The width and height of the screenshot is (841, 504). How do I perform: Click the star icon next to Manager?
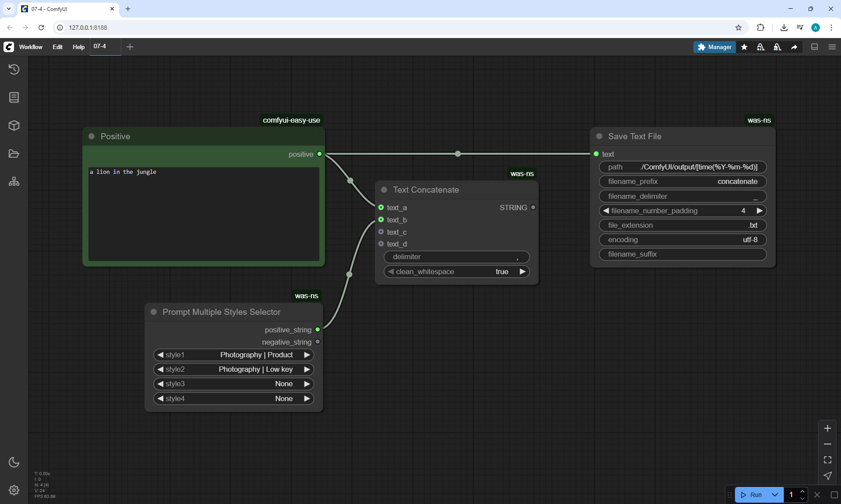tap(744, 47)
